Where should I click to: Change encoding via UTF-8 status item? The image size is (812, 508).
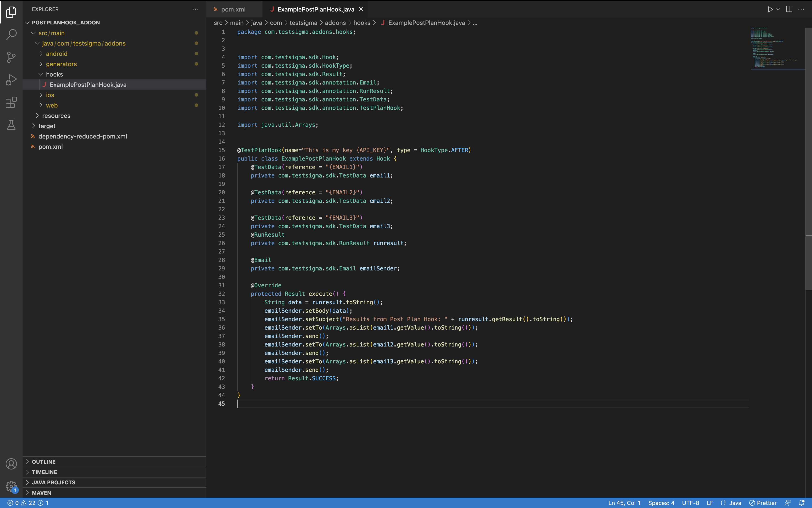pyautogui.click(x=690, y=503)
